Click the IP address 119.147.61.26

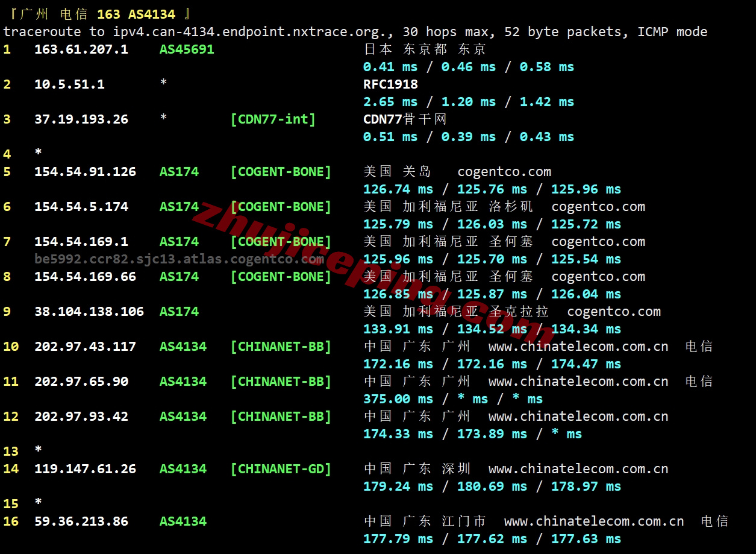(x=85, y=469)
